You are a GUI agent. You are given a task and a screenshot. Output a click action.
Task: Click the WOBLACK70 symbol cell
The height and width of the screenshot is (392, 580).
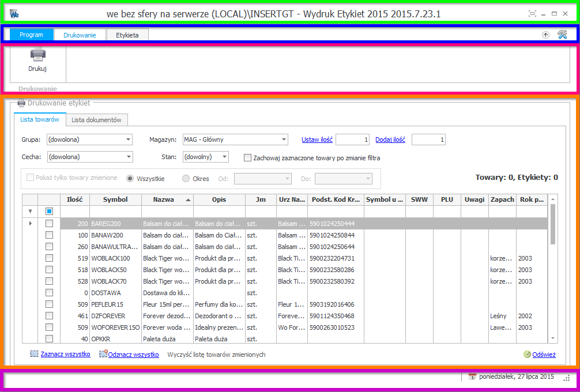(115, 281)
